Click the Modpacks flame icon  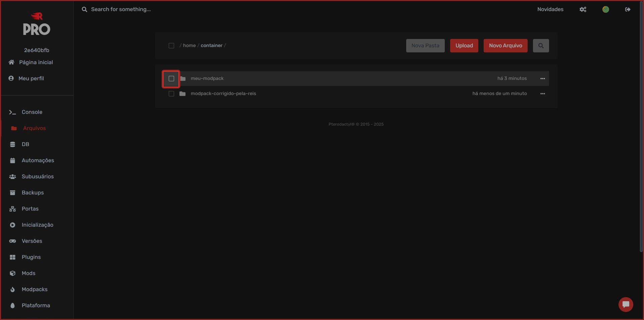point(12,289)
